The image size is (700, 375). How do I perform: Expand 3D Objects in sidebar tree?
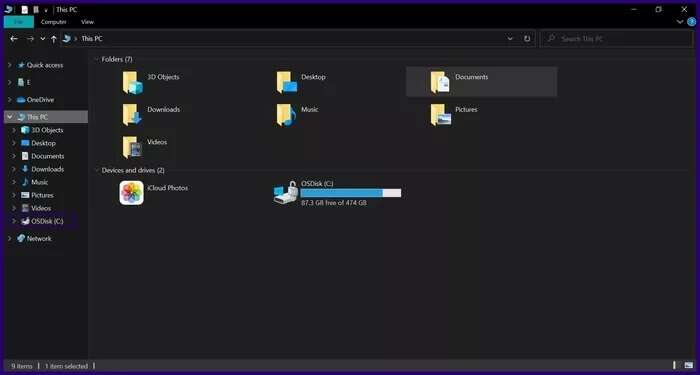14,130
